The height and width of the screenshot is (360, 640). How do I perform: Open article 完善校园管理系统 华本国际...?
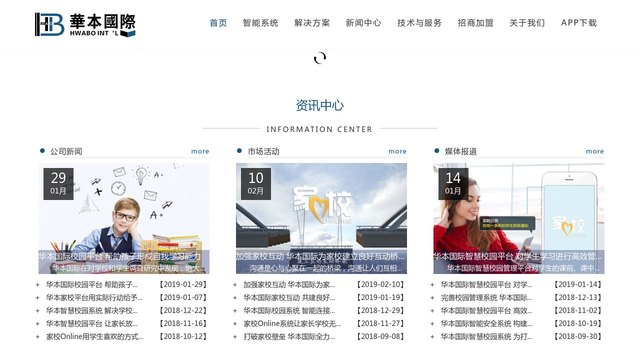pos(487,298)
